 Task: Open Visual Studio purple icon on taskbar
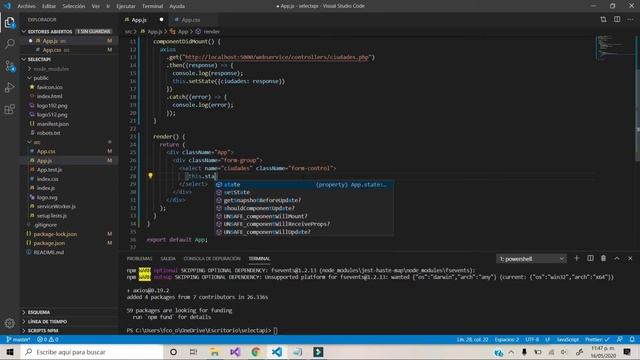[x=235, y=352]
